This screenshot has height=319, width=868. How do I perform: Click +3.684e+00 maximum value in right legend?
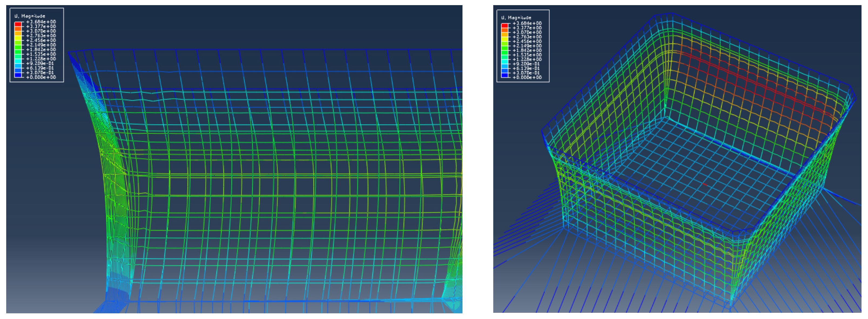tap(527, 23)
